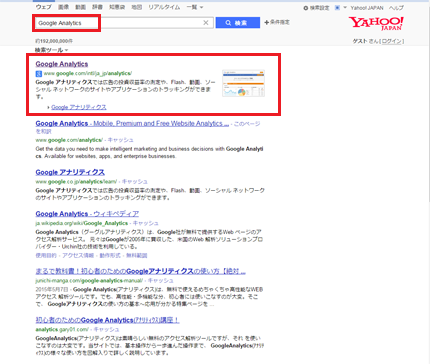Open the indented Google アナリティクス sub-link
The width and height of the screenshot is (430, 364).
(79, 107)
